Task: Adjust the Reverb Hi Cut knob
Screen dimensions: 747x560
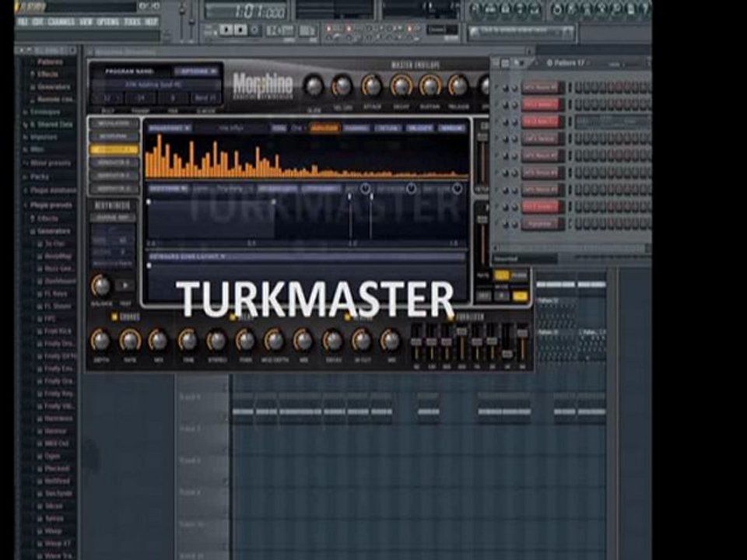Action: pyautogui.click(x=361, y=341)
